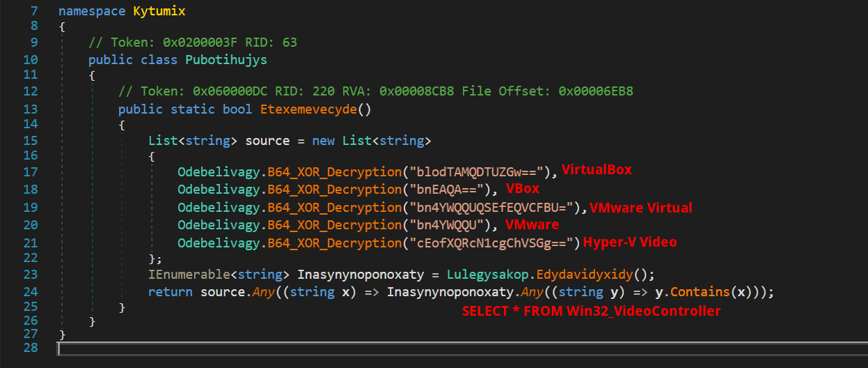
Task: Click the VMware Virtual red label
Action: point(641,208)
